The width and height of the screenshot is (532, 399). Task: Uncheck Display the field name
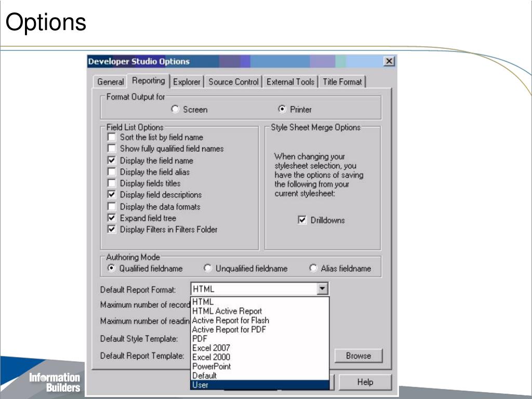111,160
